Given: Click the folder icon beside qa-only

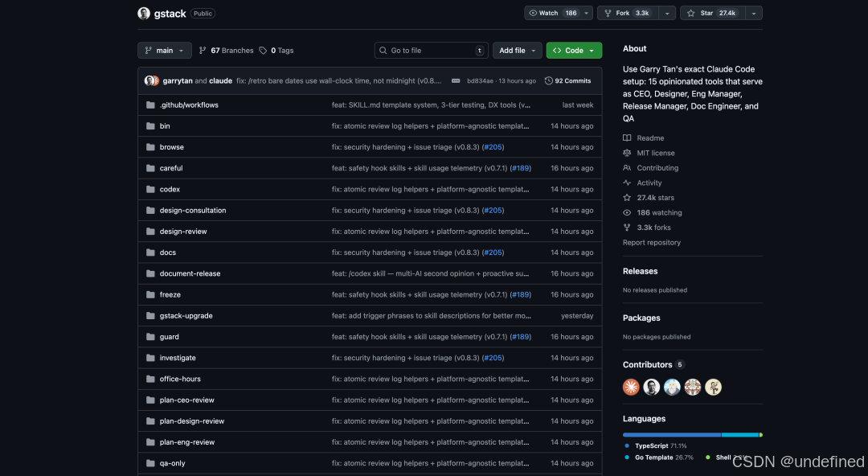Looking at the screenshot, I should point(150,462).
